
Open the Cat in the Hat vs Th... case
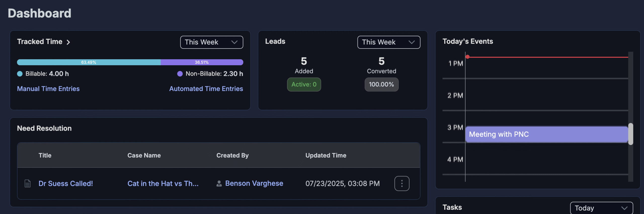point(163,183)
